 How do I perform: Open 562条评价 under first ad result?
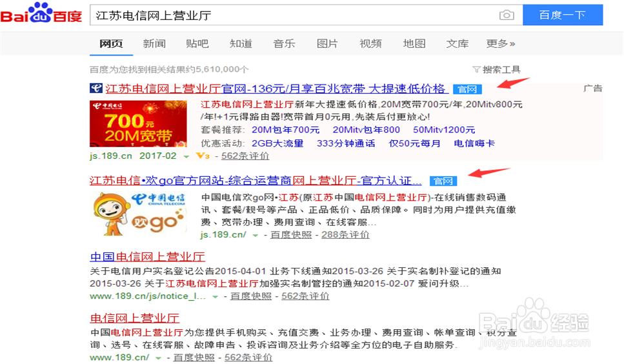click(245, 156)
